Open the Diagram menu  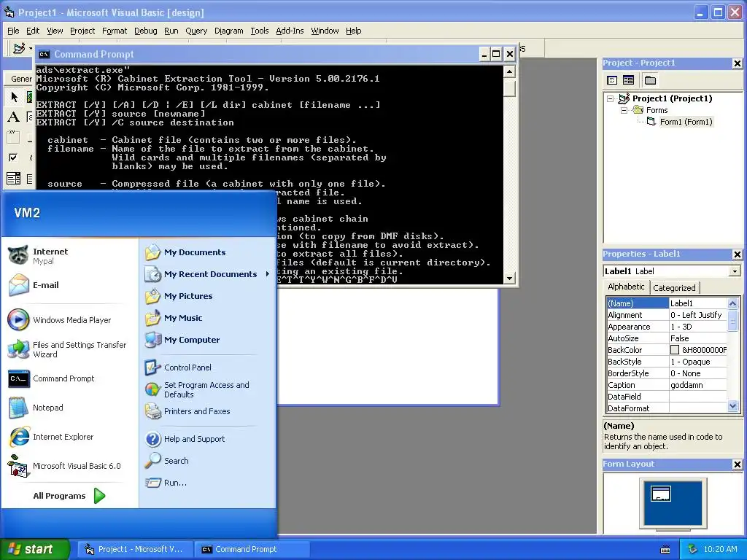228,31
